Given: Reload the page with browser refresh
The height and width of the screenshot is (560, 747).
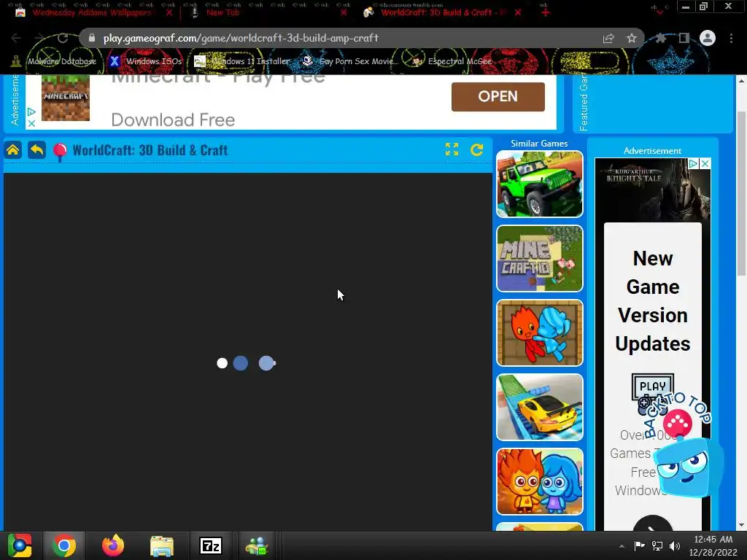Looking at the screenshot, I should pos(63,38).
